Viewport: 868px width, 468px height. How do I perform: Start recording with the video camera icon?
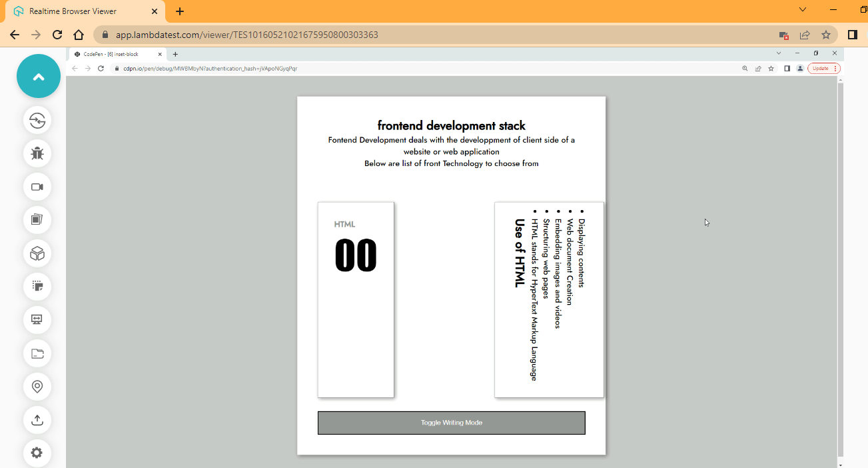click(x=37, y=187)
